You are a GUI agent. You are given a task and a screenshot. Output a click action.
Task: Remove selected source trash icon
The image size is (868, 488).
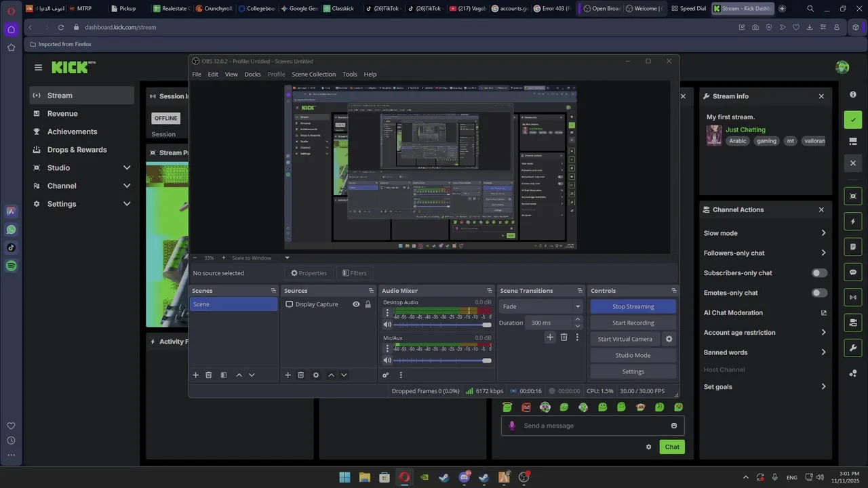pos(301,375)
